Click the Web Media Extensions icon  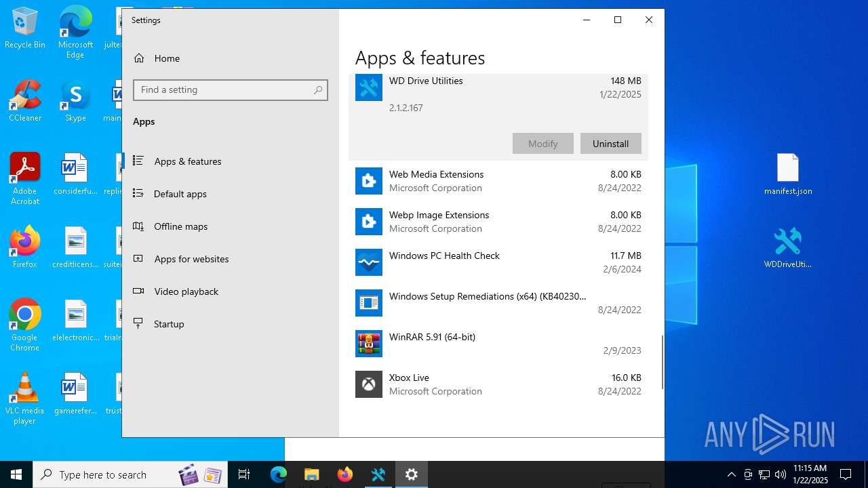[x=369, y=181]
